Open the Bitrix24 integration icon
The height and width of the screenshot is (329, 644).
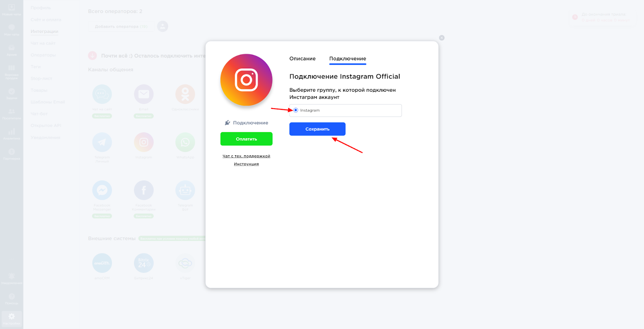(144, 263)
